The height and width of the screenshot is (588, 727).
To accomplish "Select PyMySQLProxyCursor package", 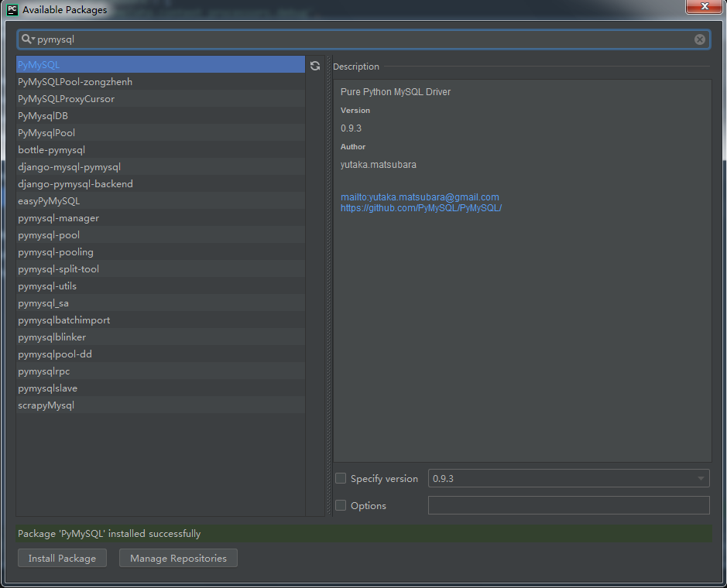I will click(x=160, y=99).
